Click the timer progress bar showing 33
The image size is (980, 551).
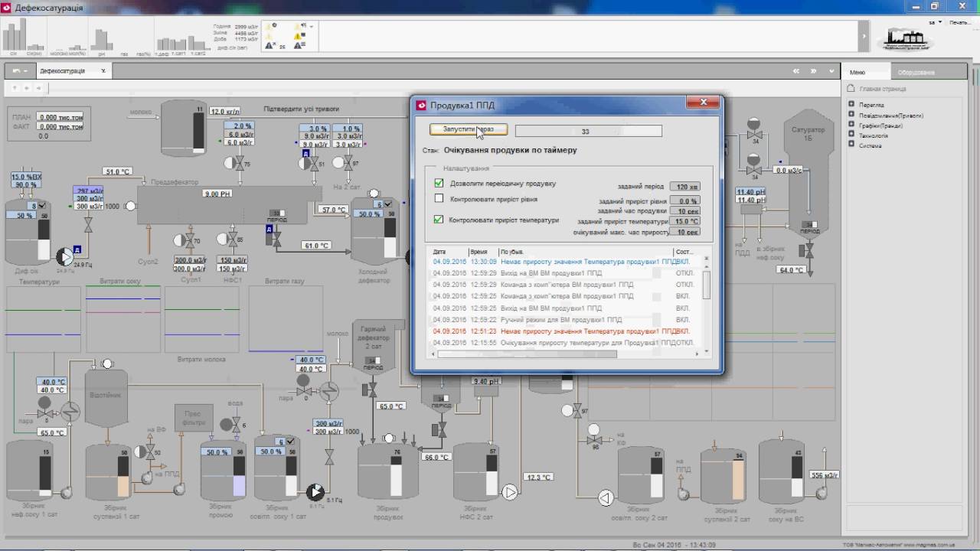pyautogui.click(x=588, y=131)
